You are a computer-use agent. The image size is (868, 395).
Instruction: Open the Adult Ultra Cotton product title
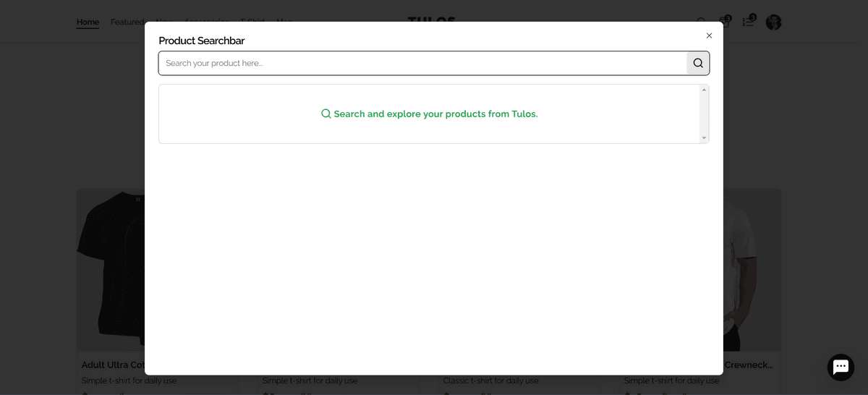[x=114, y=365]
